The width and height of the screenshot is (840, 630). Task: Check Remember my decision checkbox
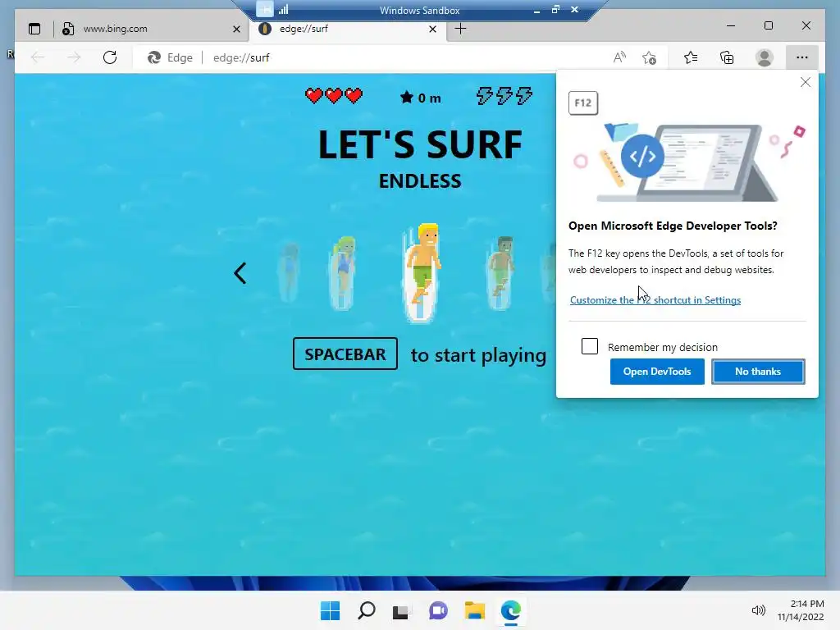coord(590,346)
